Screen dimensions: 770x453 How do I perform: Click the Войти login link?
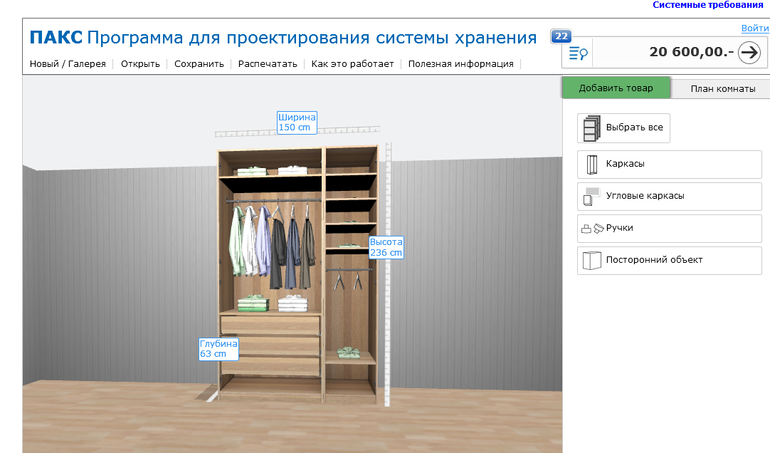tap(755, 28)
